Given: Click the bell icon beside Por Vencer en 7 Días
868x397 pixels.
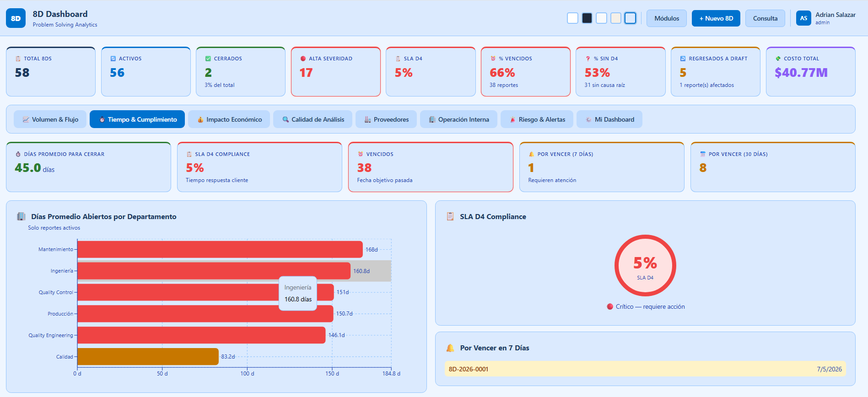Looking at the screenshot, I should [x=450, y=348].
